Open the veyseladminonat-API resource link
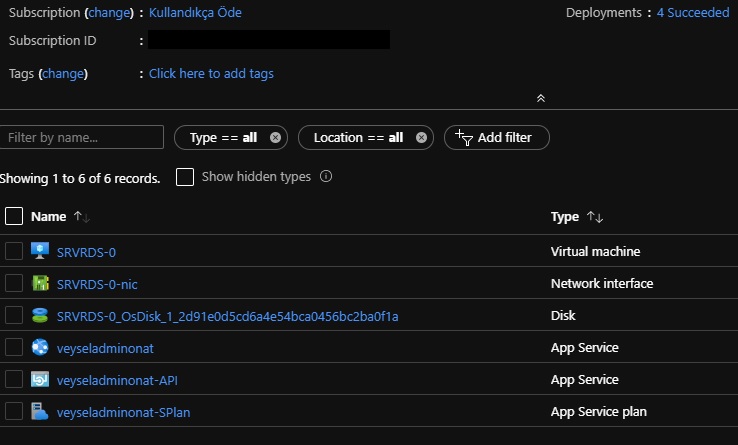The height and width of the screenshot is (445, 738). 117,380
